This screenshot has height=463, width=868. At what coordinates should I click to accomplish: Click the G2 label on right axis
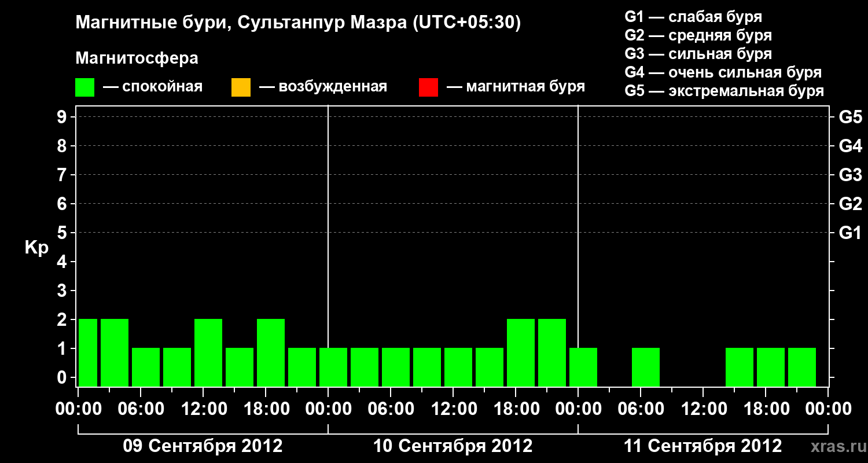pos(850,204)
